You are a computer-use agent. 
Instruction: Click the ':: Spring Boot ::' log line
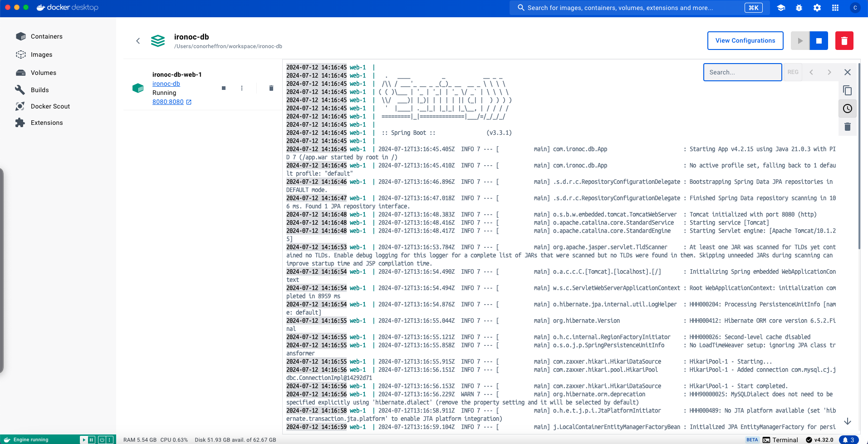click(408, 133)
